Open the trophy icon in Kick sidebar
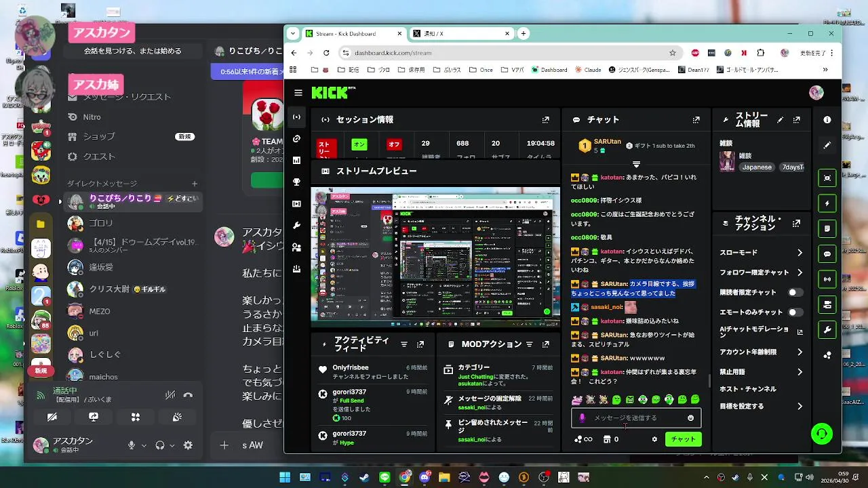 point(296,182)
